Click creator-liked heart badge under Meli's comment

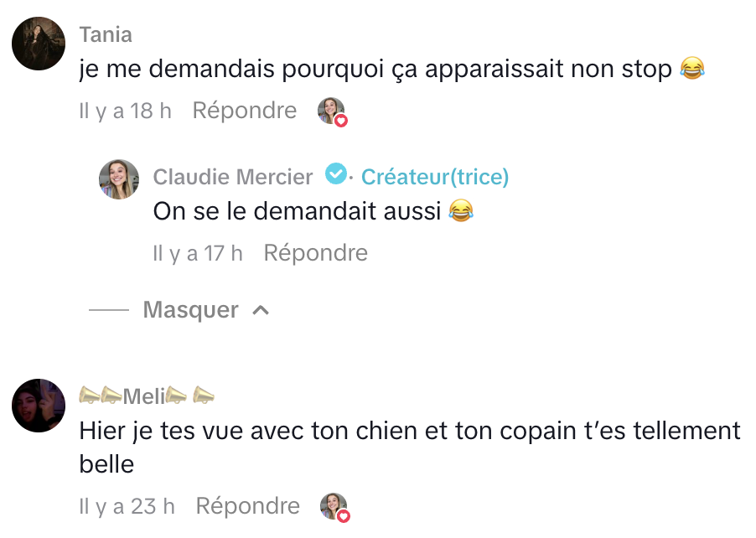(x=335, y=507)
